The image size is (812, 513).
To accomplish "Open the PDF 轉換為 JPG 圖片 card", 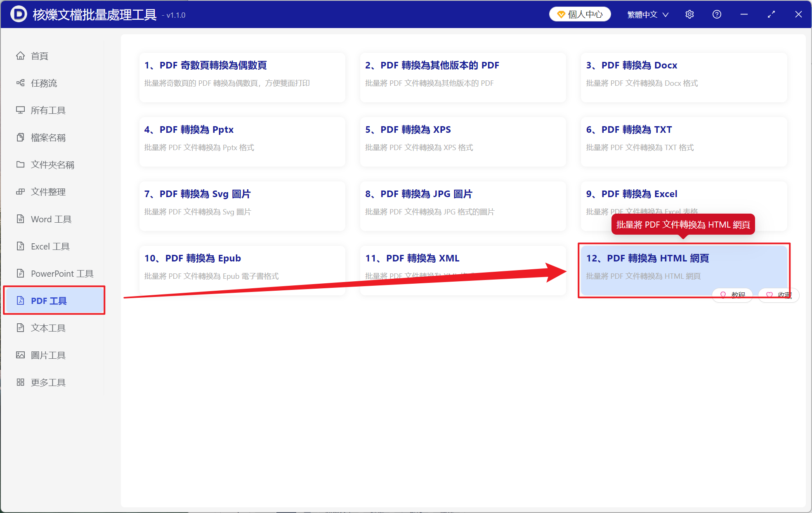I will click(463, 206).
